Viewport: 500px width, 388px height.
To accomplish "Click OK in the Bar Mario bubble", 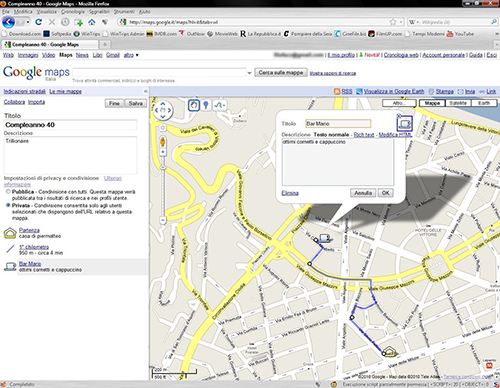I will 386,193.
